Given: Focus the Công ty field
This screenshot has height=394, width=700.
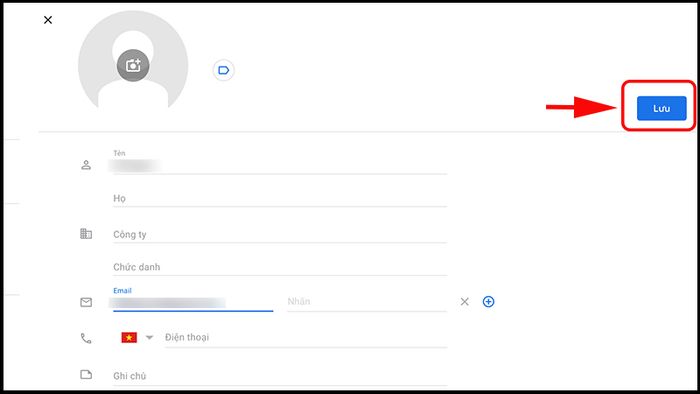Looking at the screenshot, I should pyautogui.click(x=280, y=235).
